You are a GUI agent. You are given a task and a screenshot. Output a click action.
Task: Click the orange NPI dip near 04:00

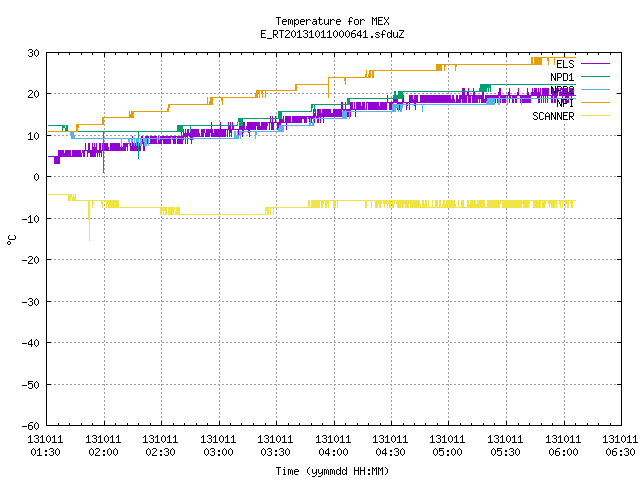[329, 89]
